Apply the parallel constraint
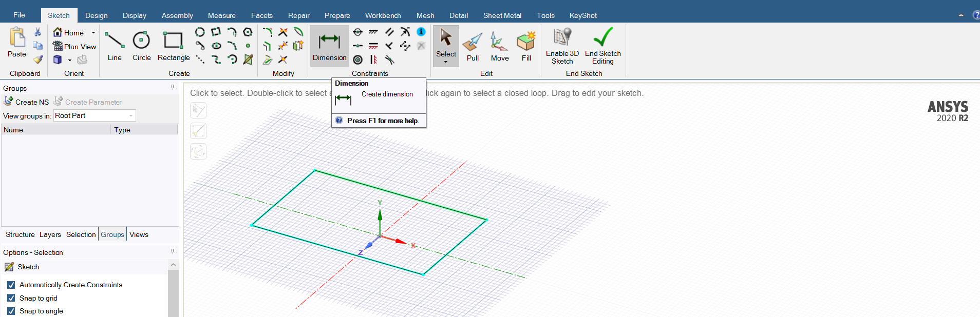The image size is (980, 317). tap(389, 32)
